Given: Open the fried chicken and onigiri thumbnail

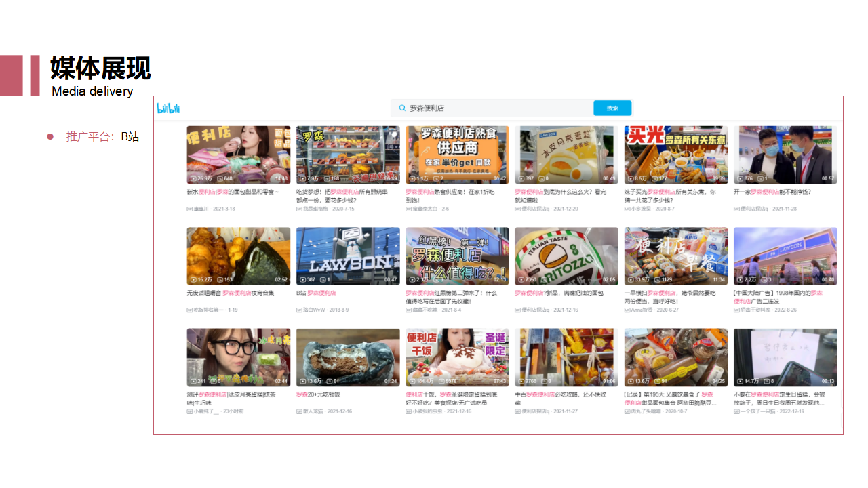Looking at the screenshot, I should tap(239, 256).
